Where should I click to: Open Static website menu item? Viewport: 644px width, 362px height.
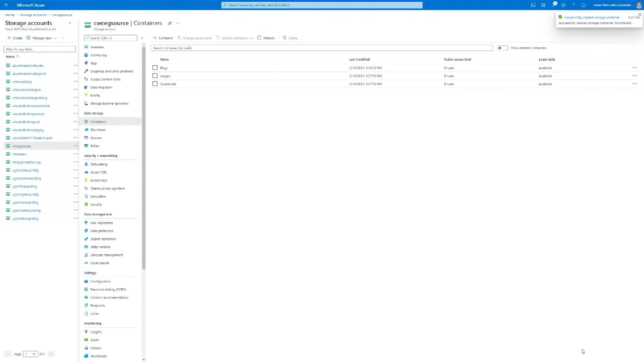(100, 247)
